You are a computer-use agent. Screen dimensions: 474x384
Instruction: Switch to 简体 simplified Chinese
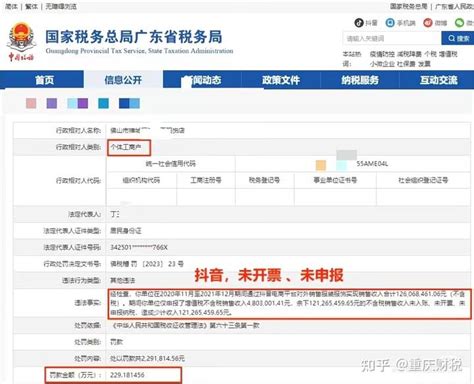pos(11,6)
